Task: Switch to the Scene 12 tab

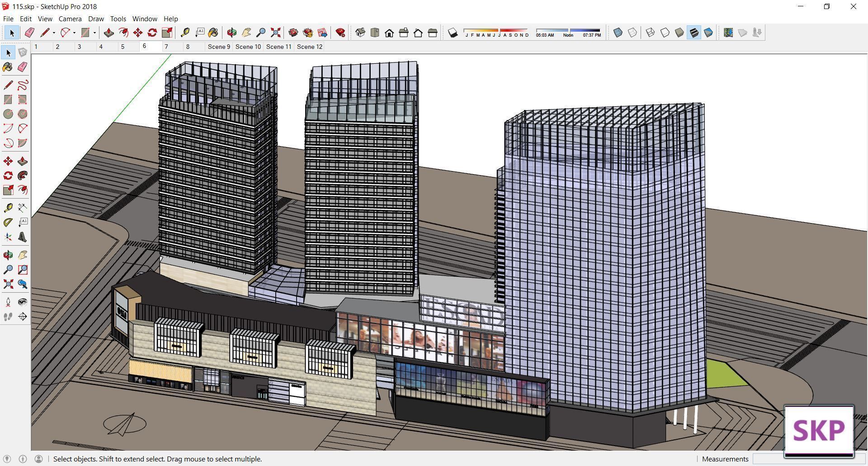Action: pyautogui.click(x=310, y=47)
